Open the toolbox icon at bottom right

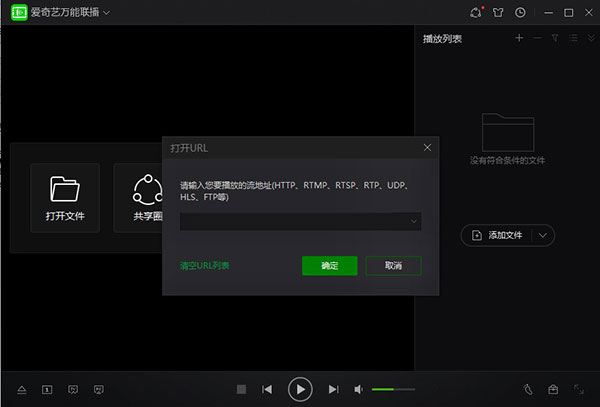(553, 389)
